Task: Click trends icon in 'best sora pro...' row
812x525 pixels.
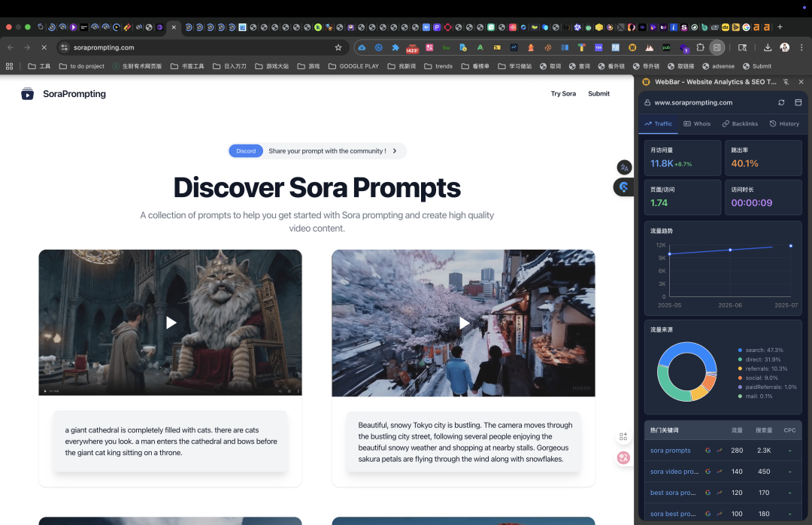Action: click(720, 493)
